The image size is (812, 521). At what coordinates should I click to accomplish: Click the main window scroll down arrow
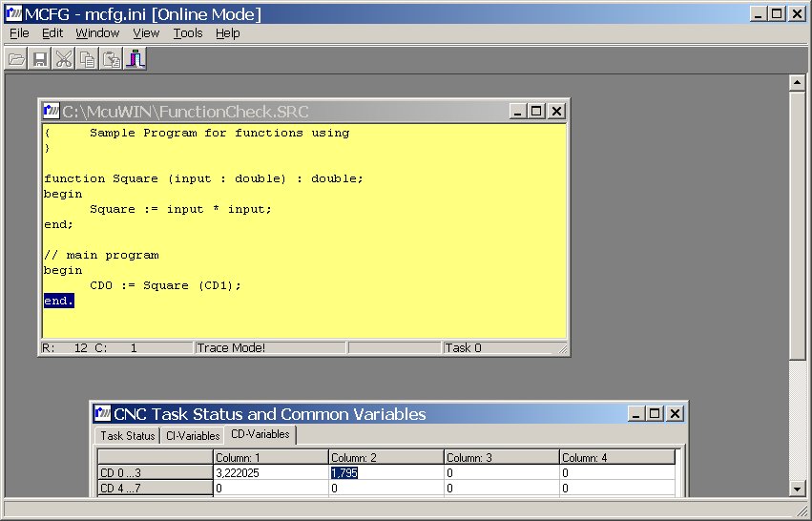(797, 488)
